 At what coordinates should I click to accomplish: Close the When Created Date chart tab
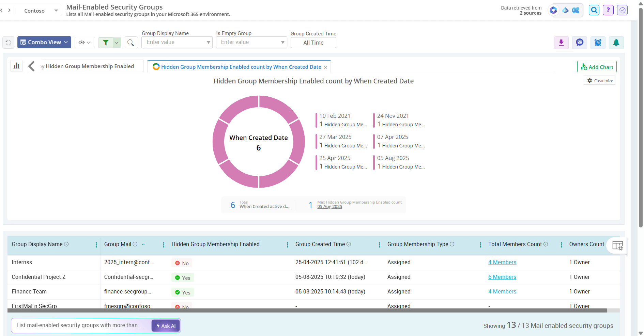(x=326, y=67)
